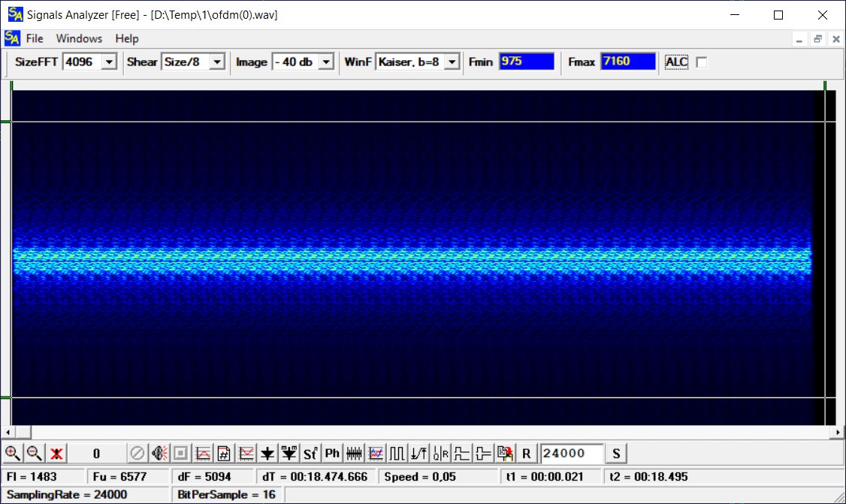Click the square pulse wave icon
This screenshot has width=846, height=504.
397,453
